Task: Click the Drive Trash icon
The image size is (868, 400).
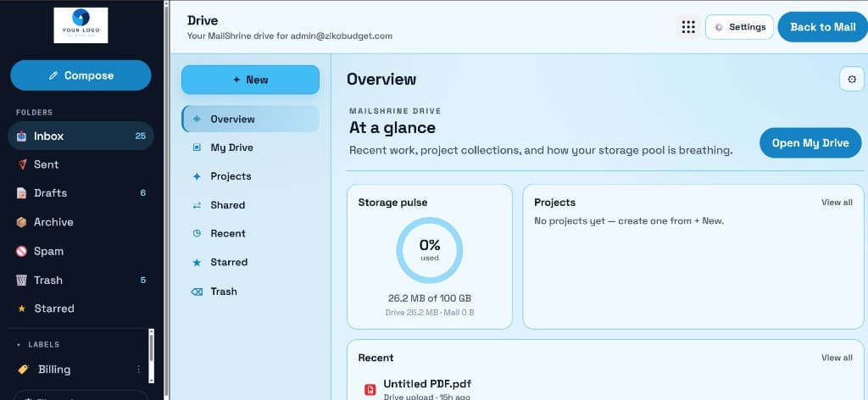Action: coord(197,292)
